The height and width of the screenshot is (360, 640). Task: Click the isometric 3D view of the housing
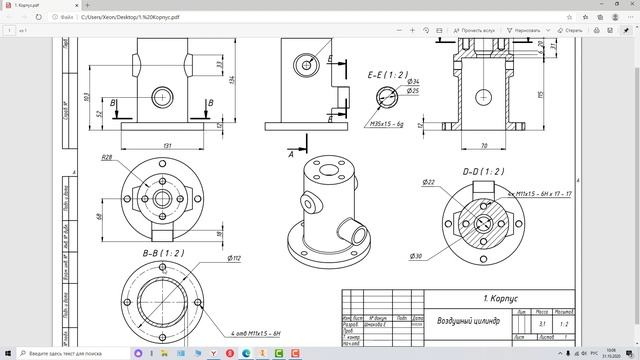coord(329,211)
